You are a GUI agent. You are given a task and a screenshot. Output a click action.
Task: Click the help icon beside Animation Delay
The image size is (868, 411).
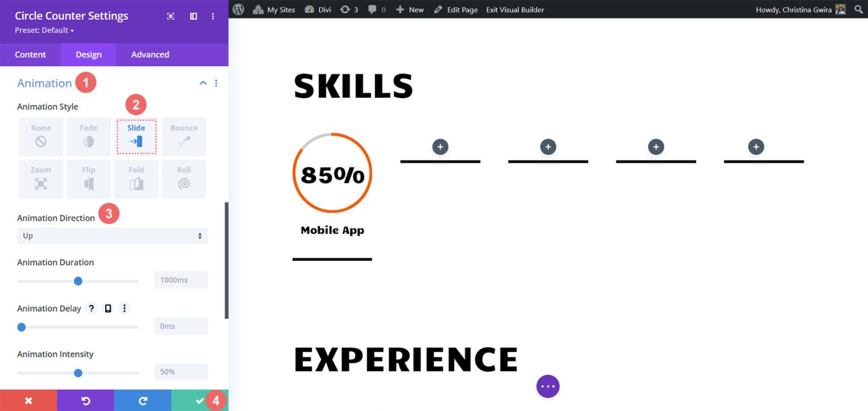pyautogui.click(x=91, y=308)
